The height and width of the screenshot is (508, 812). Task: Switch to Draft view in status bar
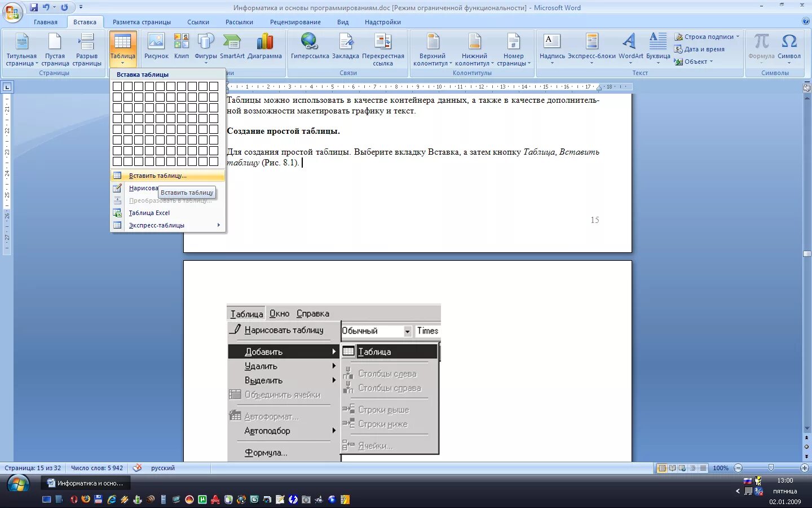(703, 468)
